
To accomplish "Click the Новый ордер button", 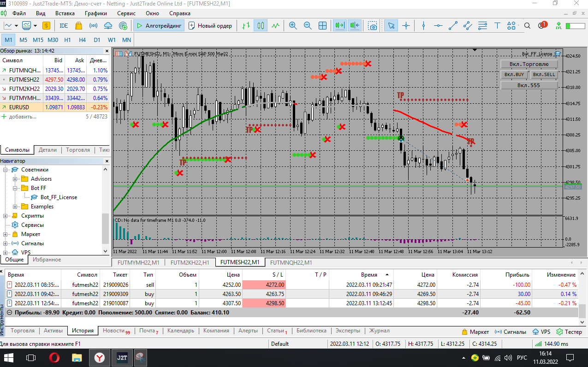I will tap(210, 26).
